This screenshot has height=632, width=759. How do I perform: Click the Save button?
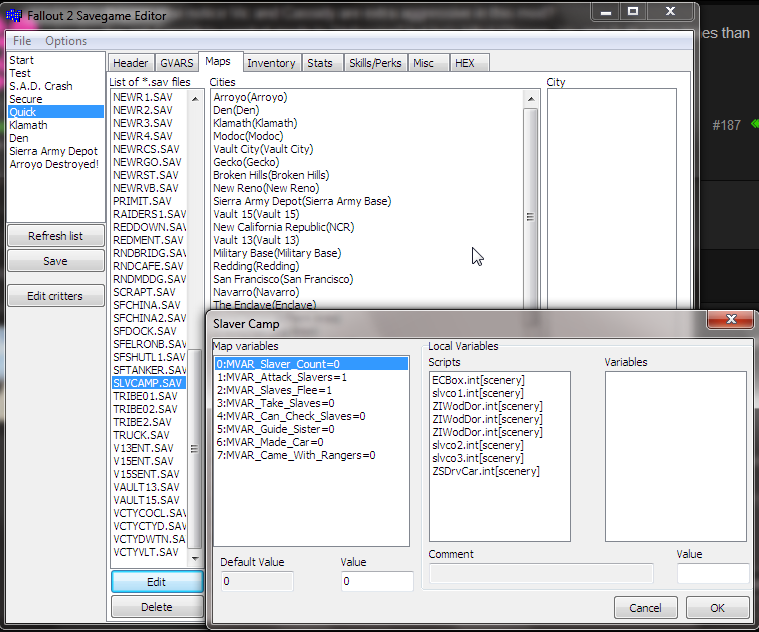[56, 261]
